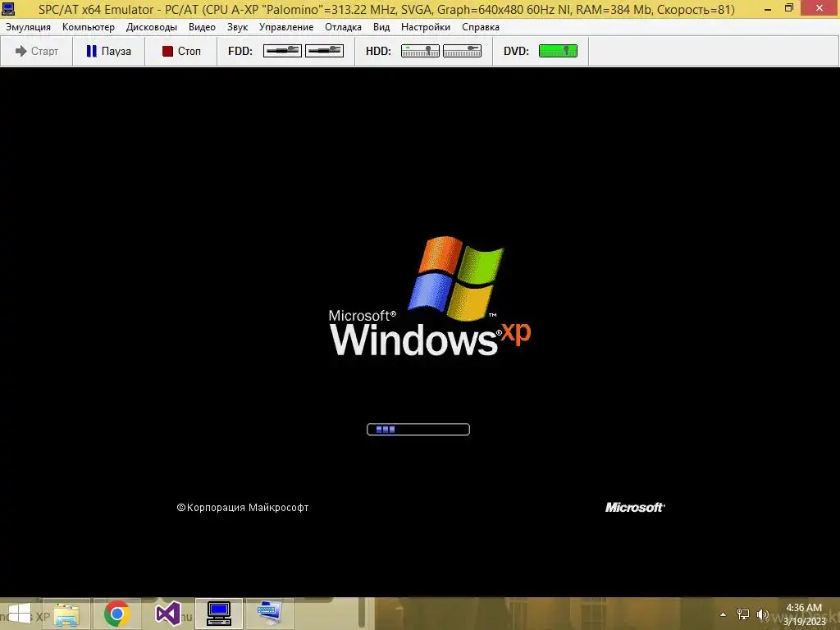Viewport: 840px width, 630px height.
Task: Open the Компьютер menu
Action: pyautogui.click(x=89, y=27)
